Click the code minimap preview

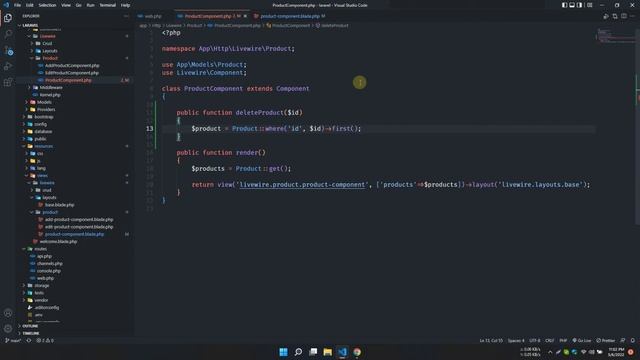tap(615, 37)
